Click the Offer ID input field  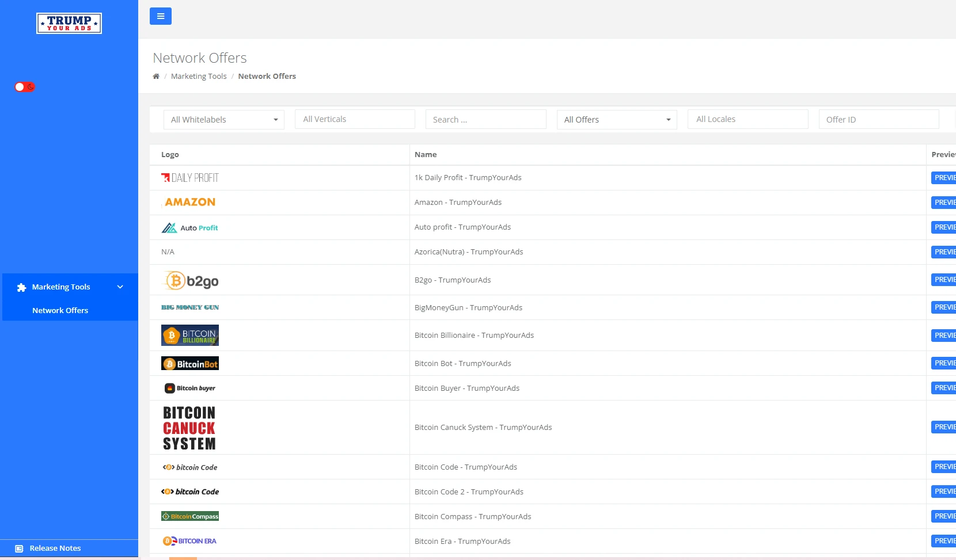click(879, 120)
